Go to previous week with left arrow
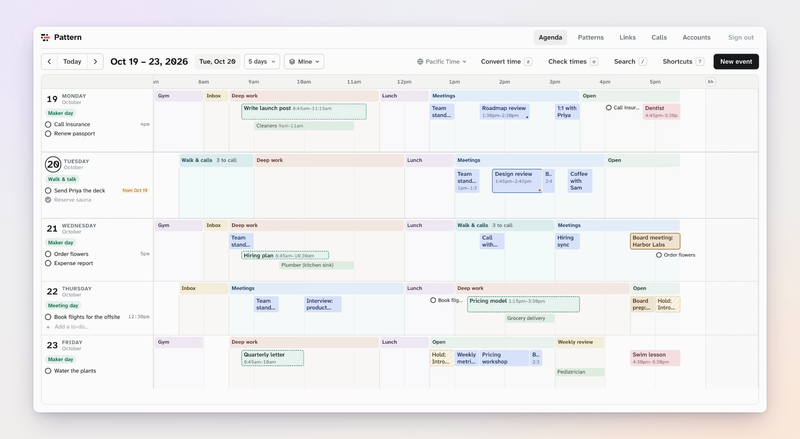The image size is (800, 439). [x=49, y=61]
